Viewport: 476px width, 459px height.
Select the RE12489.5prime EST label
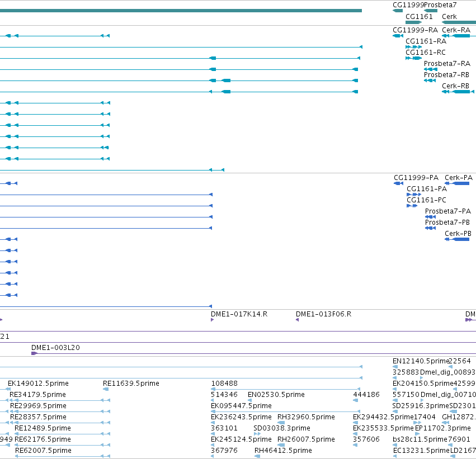[43, 428]
